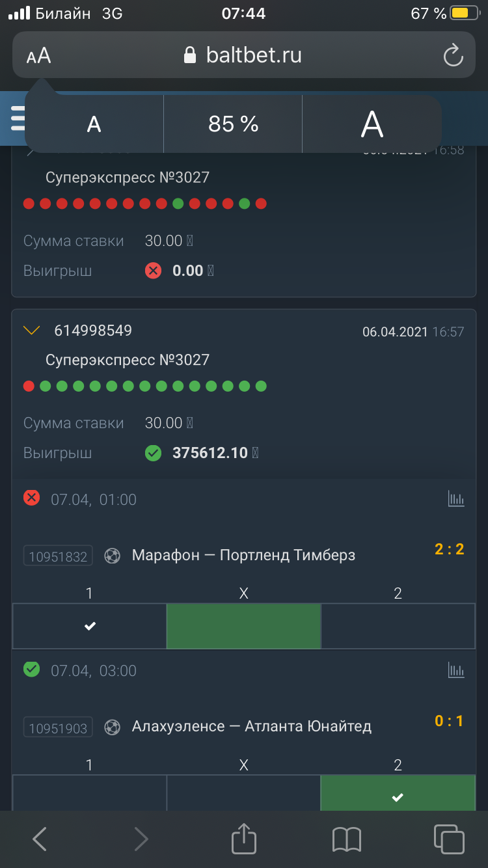Open match Алахуэленсе — Атланта Юнайтед

click(252, 726)
